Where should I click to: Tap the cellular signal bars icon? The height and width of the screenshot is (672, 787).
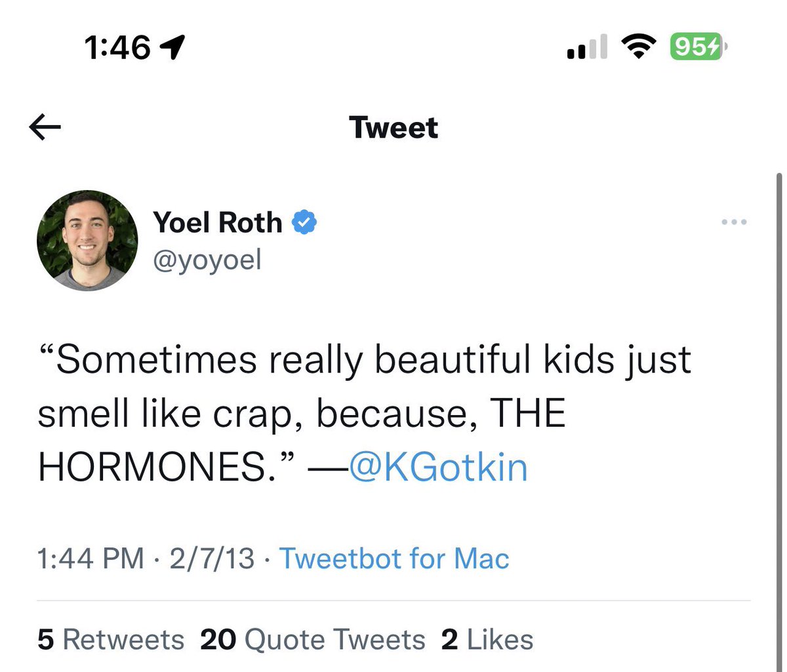click(x=588, y=48)
